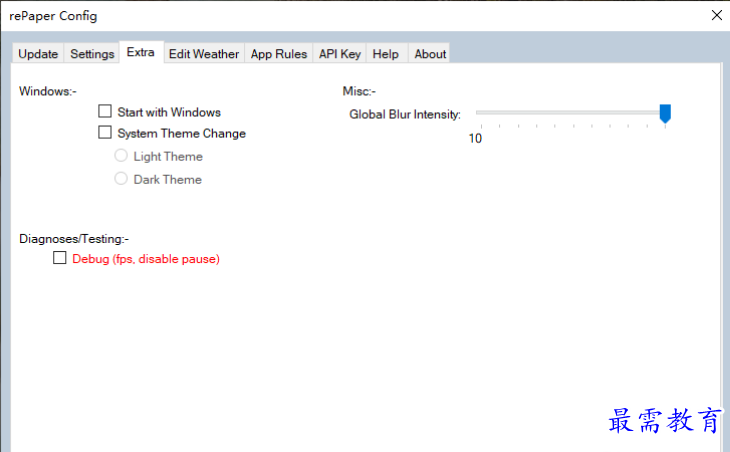
Task: Click the blur value text 10
Action: tap(475, 138)
